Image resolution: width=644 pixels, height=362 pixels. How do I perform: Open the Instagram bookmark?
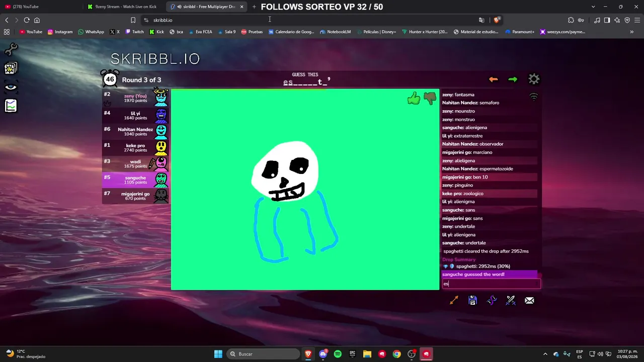coord(60,32)
